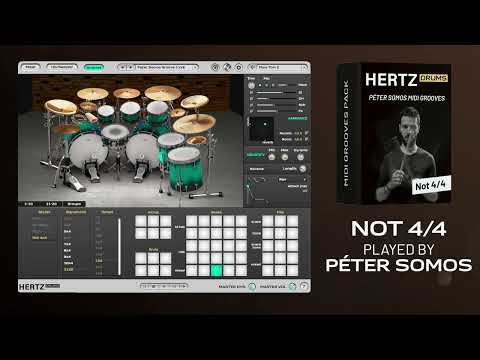Click the Max velocity knob
This screenshot has width=480, height=360.
285,157
